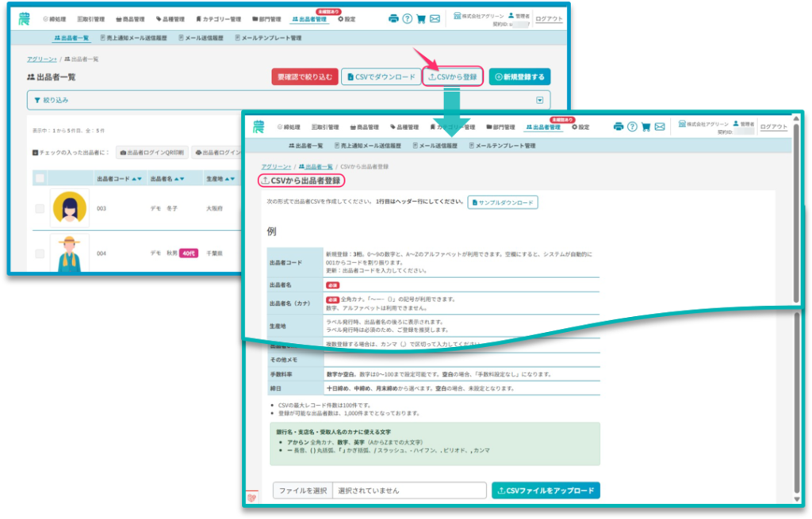This screenshot has width=812, height=519.
Task: Click the CSVファイルをアップロード button
Action: (x=546, y=490)
